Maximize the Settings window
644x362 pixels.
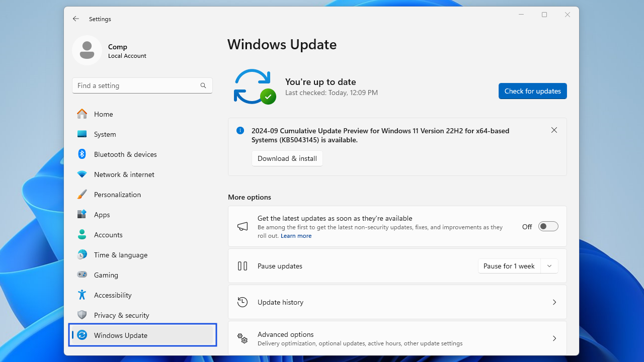544,15
